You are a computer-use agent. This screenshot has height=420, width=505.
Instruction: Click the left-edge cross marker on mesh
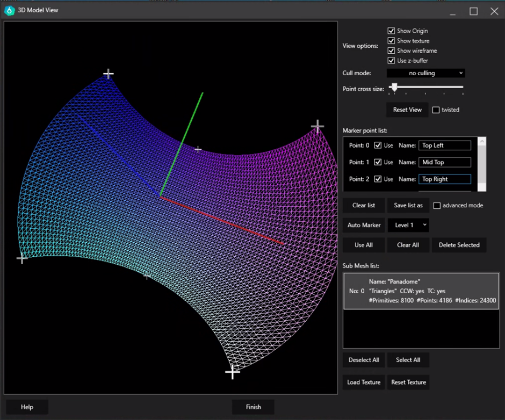click(21, 259)
